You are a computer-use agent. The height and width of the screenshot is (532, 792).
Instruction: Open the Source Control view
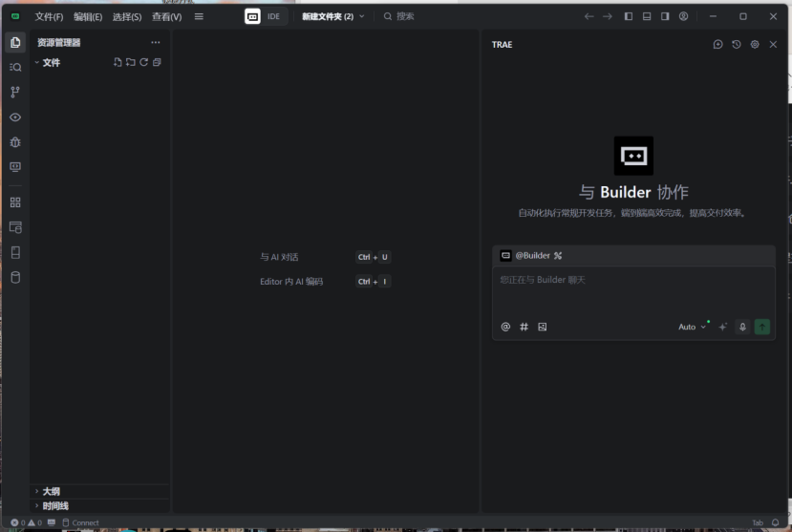[x=15, y=92]
